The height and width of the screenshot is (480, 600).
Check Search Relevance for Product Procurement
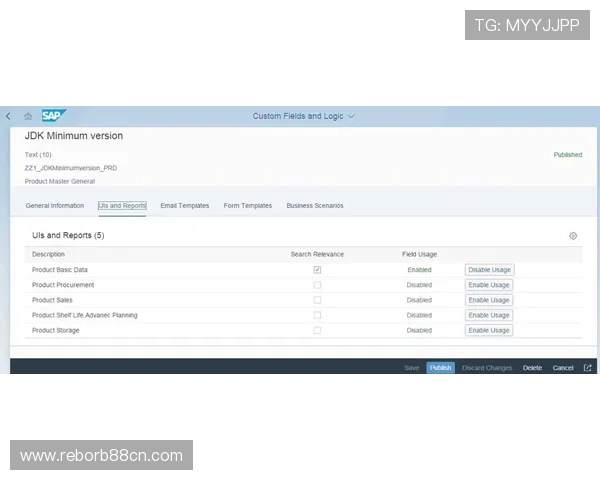click(x=317, y=285)
